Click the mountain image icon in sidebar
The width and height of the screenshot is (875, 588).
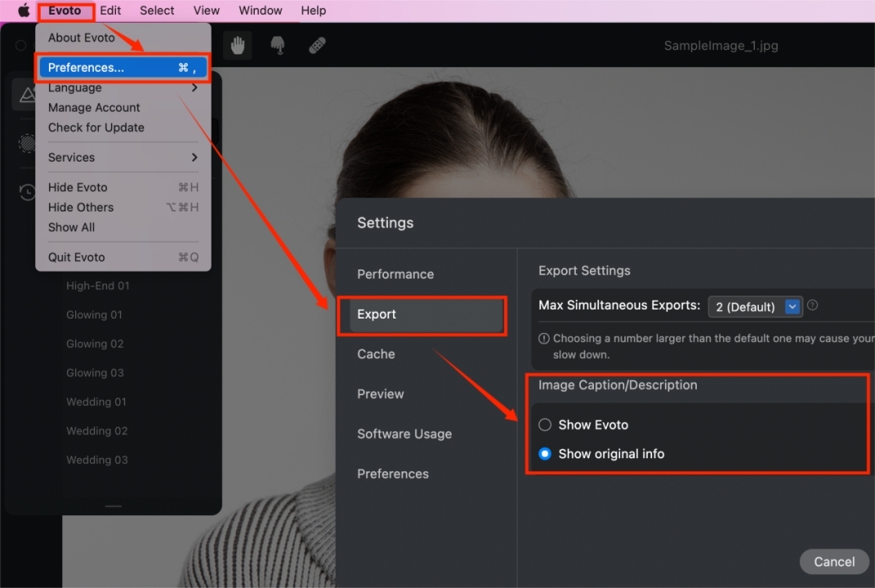(28, 96)
